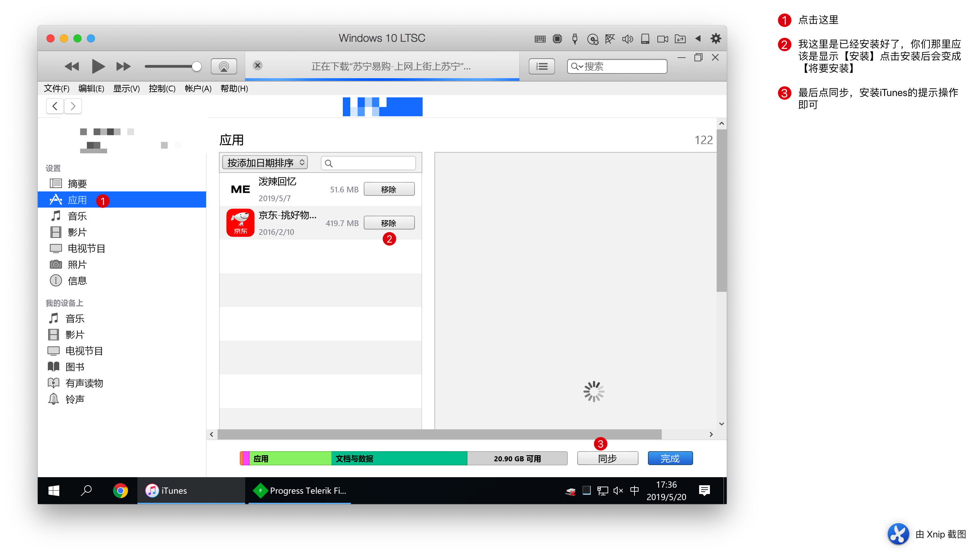Open the Windows notification center icon
This screenshot has width=980, height=554.
pos(704,490)
